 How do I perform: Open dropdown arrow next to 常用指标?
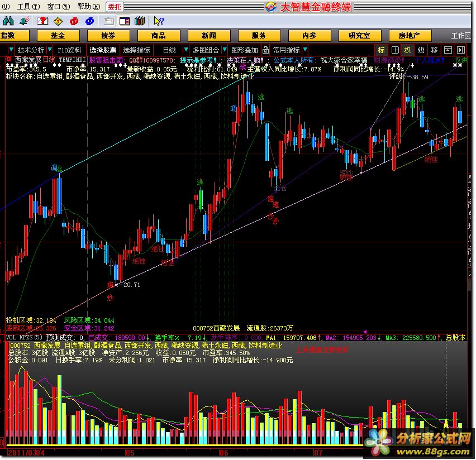305,50
